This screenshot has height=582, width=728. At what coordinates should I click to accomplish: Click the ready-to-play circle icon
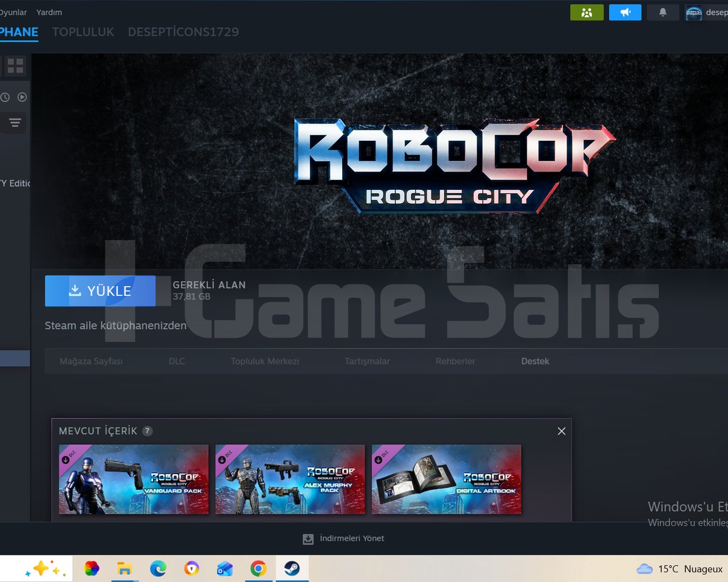[x=22, y=97]
